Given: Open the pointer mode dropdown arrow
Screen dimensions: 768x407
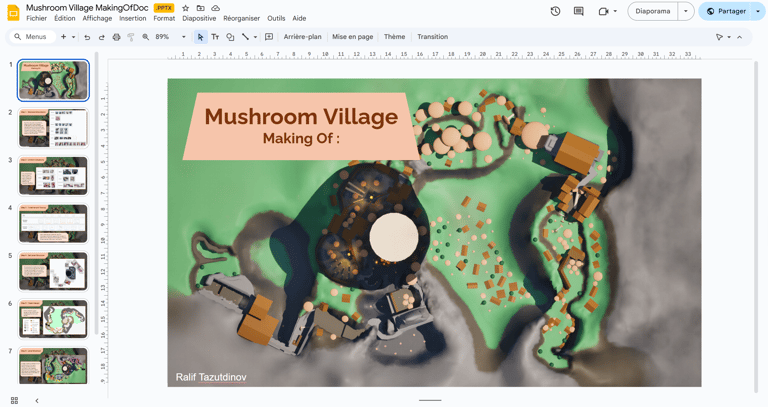Looking at the screenshot, I should 729,37.
